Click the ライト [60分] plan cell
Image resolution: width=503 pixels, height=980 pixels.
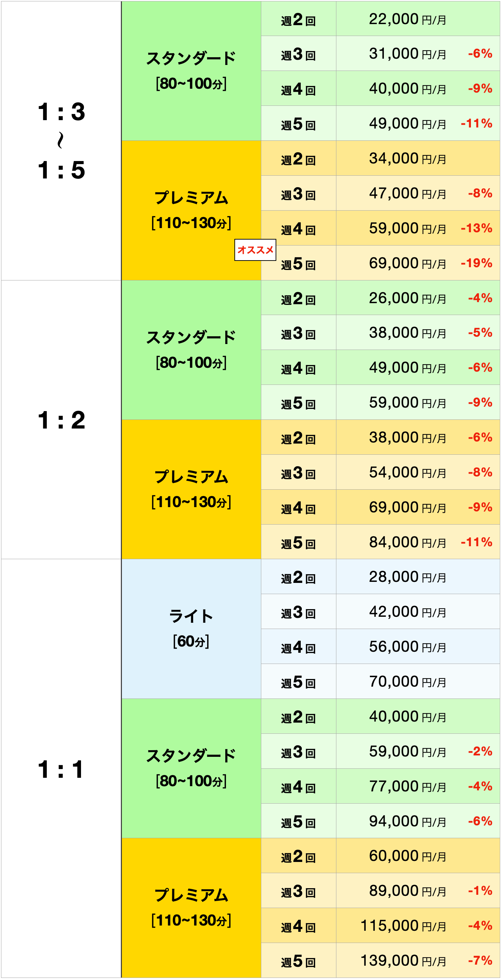(191, 629)
